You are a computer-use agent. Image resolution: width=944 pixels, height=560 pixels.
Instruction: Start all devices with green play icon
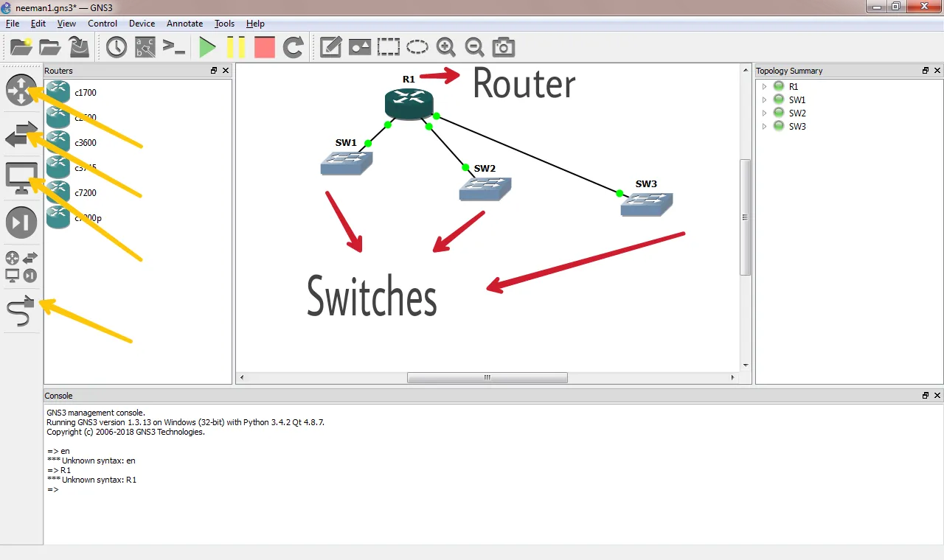tap(208, 48)
